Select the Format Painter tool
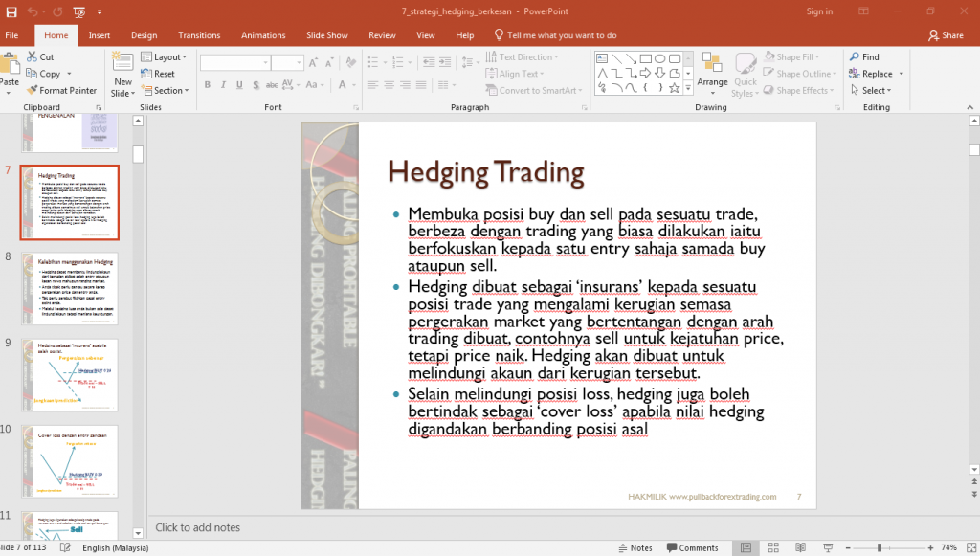 coord(61,91)
